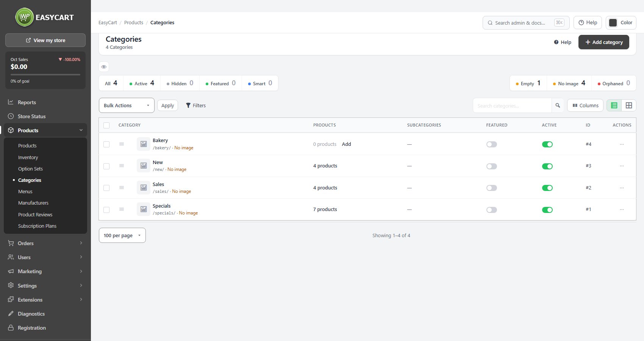The height and width of the screenshot is (341, 644).
Task: Click the Help button in top bar
Action: click(x=588, y=23)
